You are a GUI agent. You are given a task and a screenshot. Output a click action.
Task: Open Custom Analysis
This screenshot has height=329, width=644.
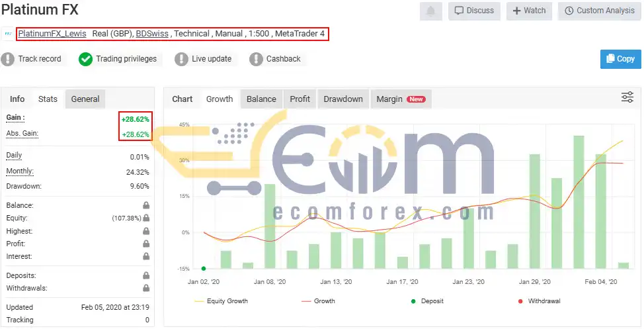[x=599, y=11]
